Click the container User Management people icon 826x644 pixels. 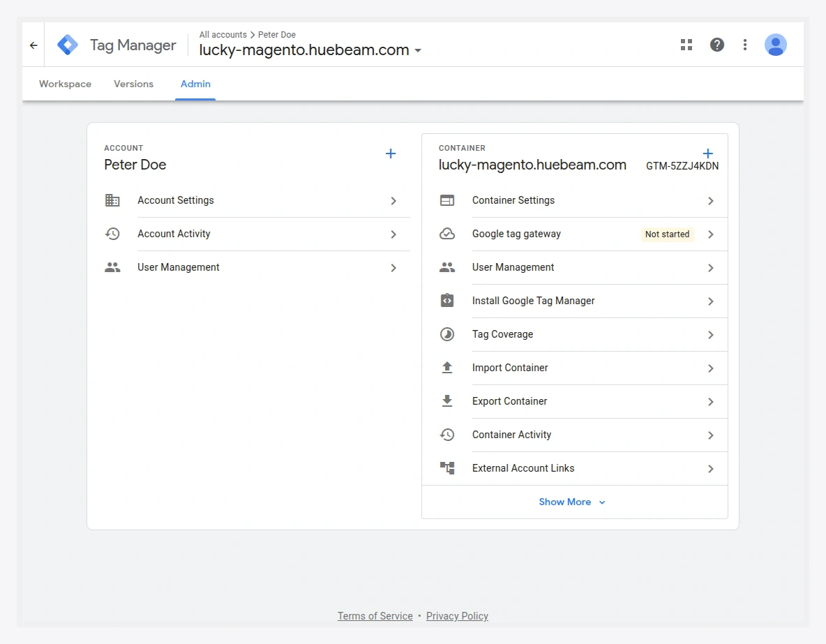tap(446, 267)
